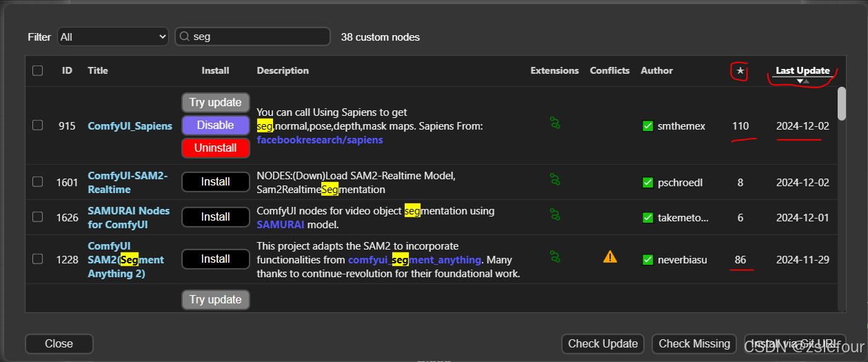Check the ComfyUI_Sapiens row checkbox
Screen dimensions: 868x362
coord(37,125)
